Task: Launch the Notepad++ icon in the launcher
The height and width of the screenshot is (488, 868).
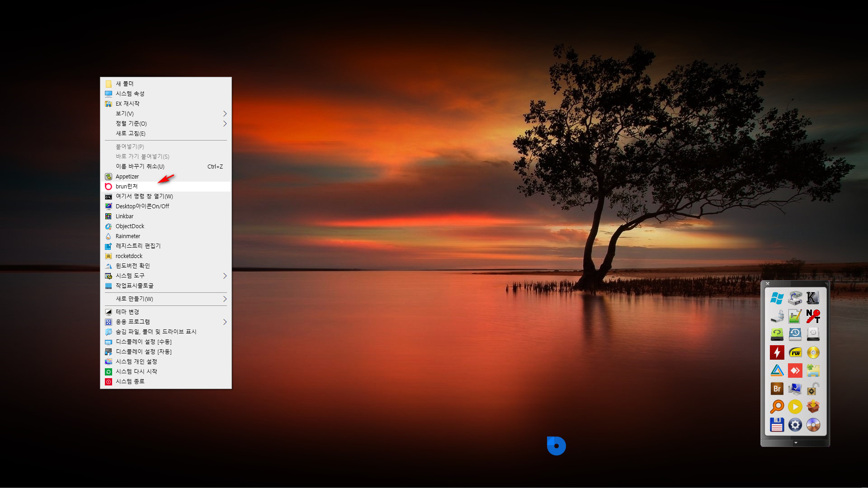Action: point(795,316)
